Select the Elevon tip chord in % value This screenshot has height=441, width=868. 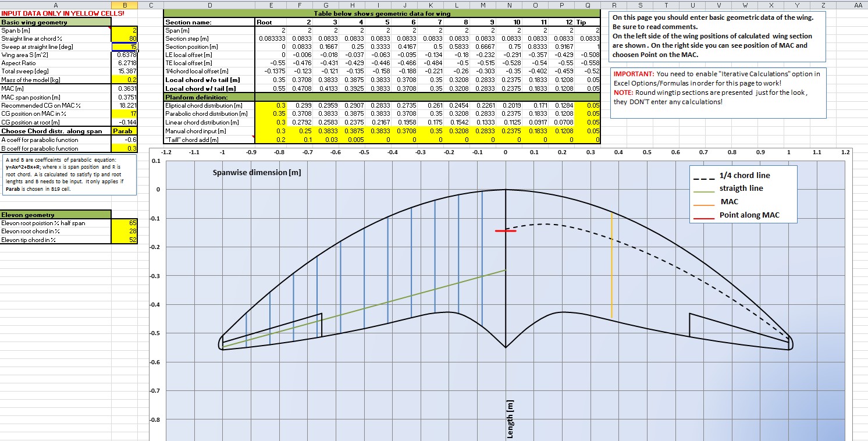pos(124,240)
